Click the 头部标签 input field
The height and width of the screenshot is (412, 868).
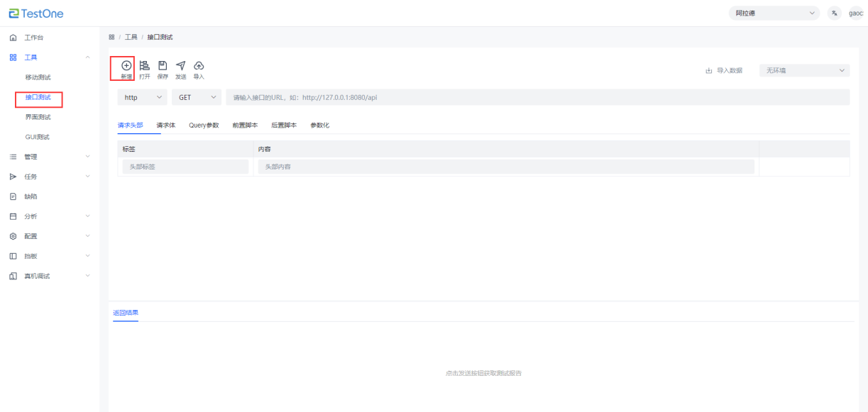click(185, 167)
